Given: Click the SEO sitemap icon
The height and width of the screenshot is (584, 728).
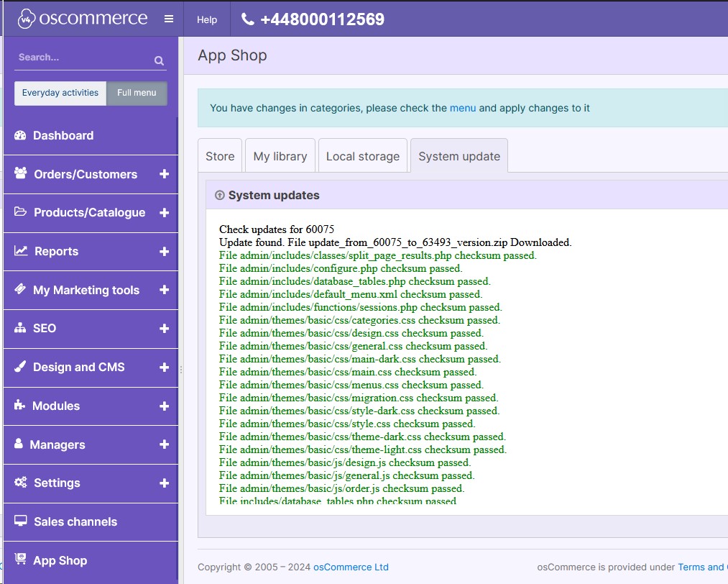Looking at the screenshot, I should tap(20, 328).
